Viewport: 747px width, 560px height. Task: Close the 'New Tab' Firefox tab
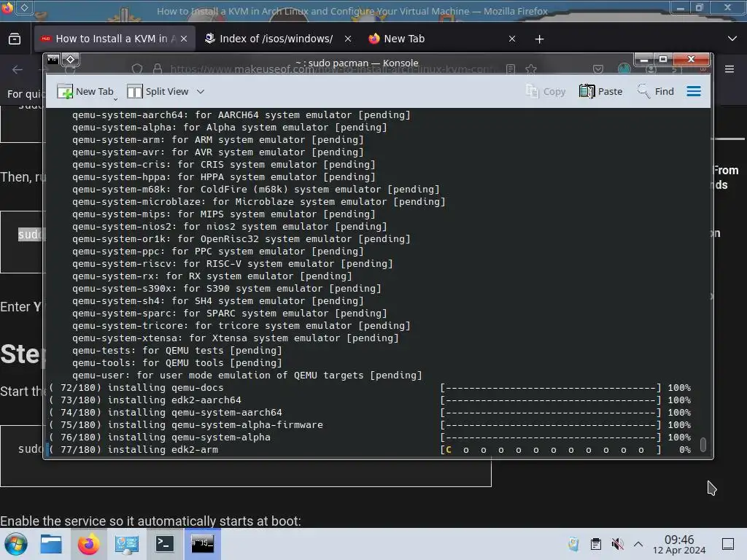[x=512, y=39]
